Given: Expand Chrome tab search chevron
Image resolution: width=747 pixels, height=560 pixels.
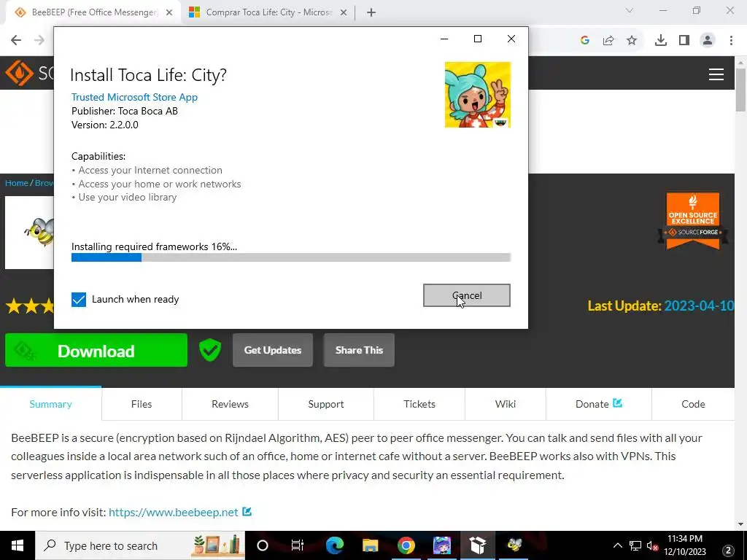Looking at the screenshot, I should click(630, 10).
